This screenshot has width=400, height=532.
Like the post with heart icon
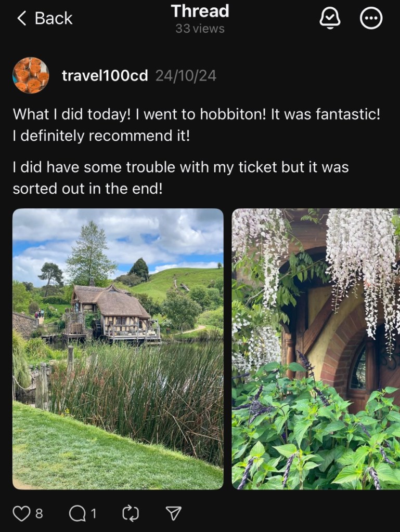(x=21, y=513)
